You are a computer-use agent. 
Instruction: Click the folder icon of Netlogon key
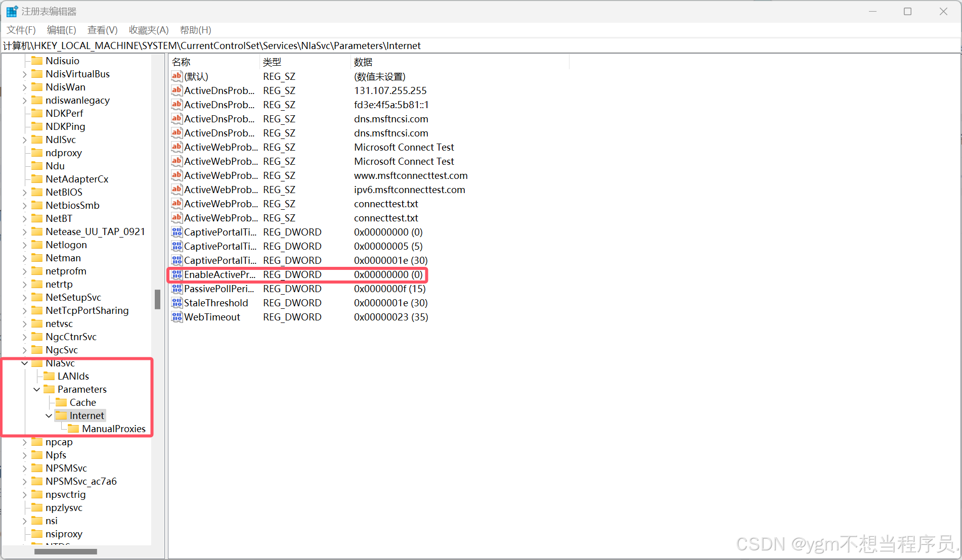click(37, 245)
